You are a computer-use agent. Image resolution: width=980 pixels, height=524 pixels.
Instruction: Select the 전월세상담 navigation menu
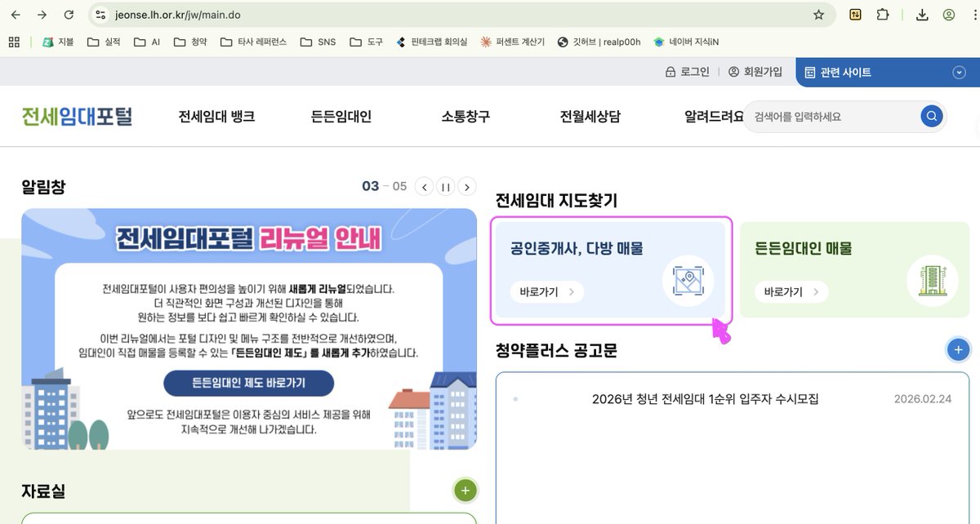coord(589,116)
